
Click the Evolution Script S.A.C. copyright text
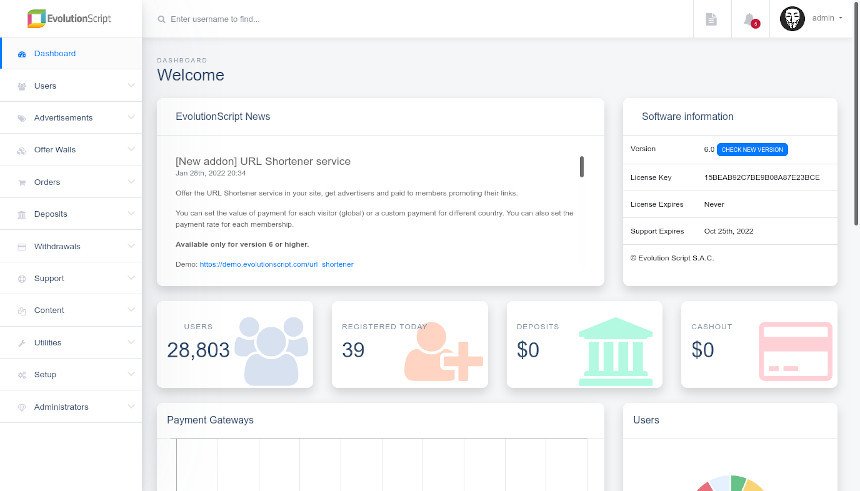point(672,258)
